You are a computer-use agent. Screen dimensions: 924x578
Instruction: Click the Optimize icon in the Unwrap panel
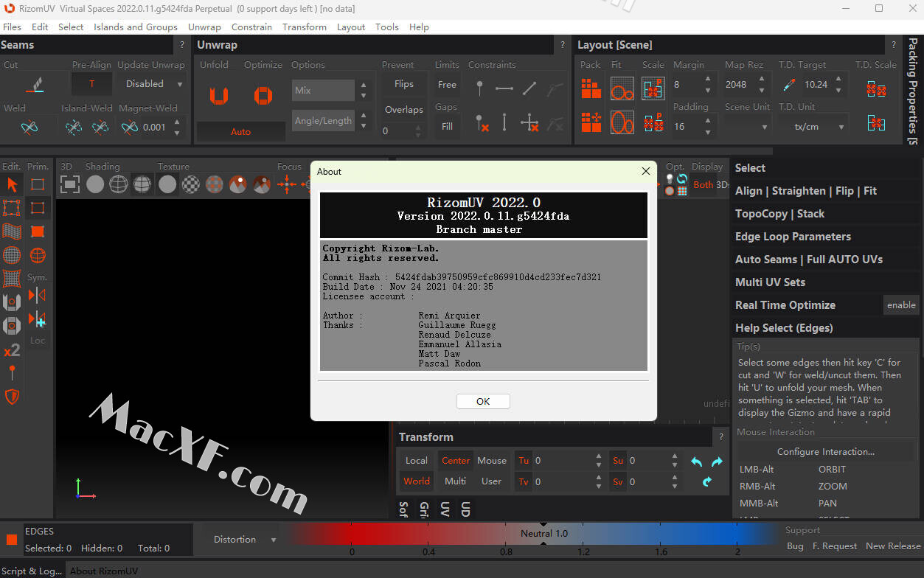pyautogui.click(x=263, y=96)
